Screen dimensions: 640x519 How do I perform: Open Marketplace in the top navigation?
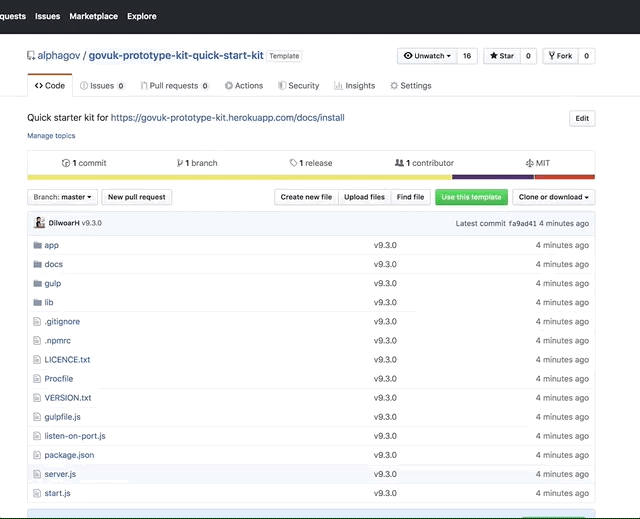(x=93, y=16)
